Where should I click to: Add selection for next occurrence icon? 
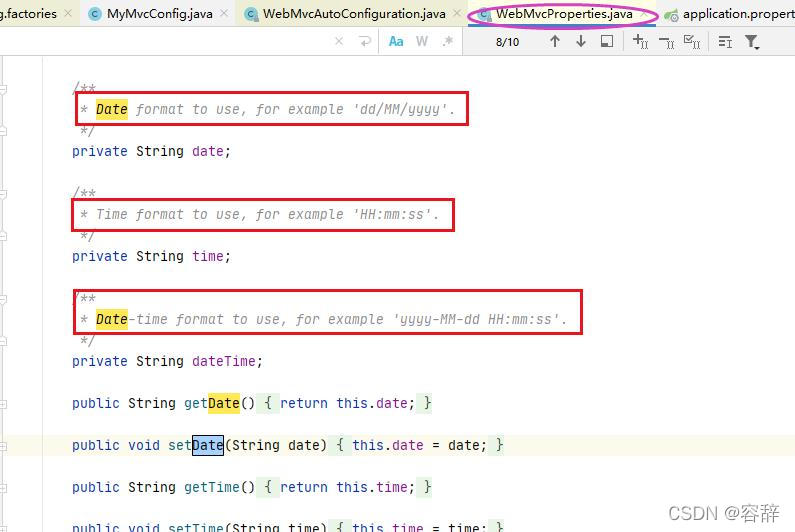(640, 42)
